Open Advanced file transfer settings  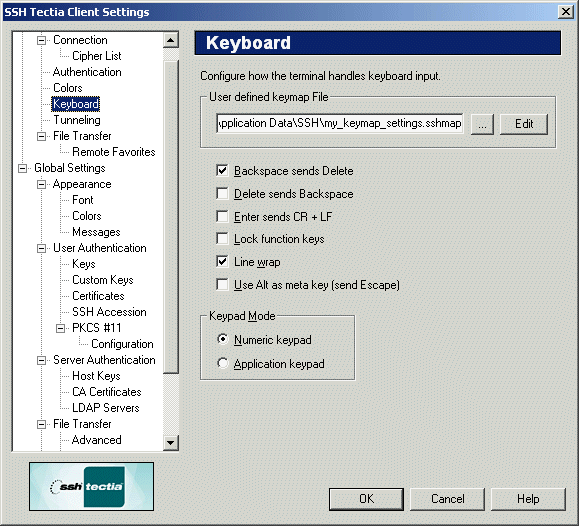pos(96,440)
